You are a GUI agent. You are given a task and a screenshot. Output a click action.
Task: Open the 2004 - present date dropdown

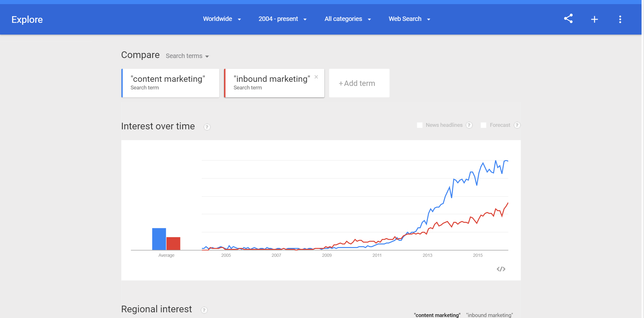point(283,19)
